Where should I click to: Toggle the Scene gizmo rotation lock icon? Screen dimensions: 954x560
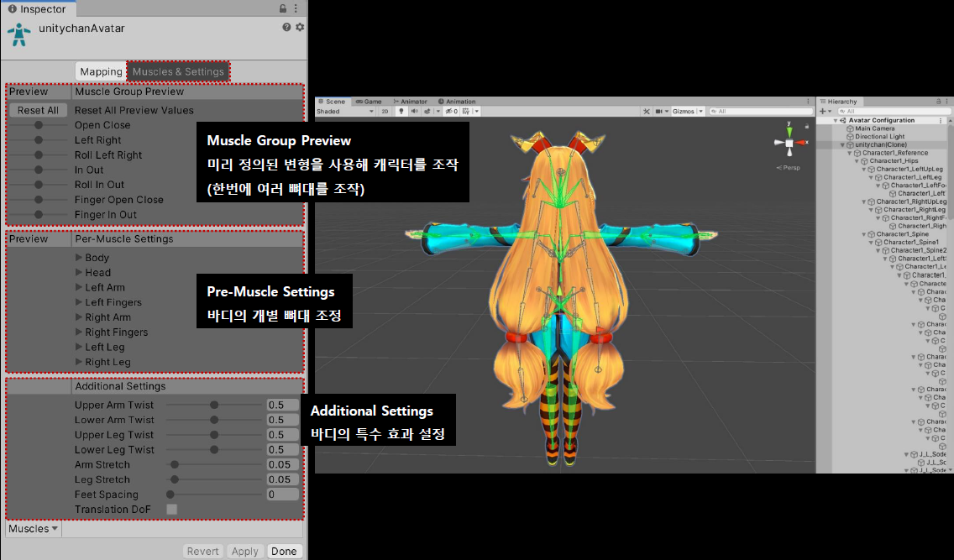coord(807,127)
